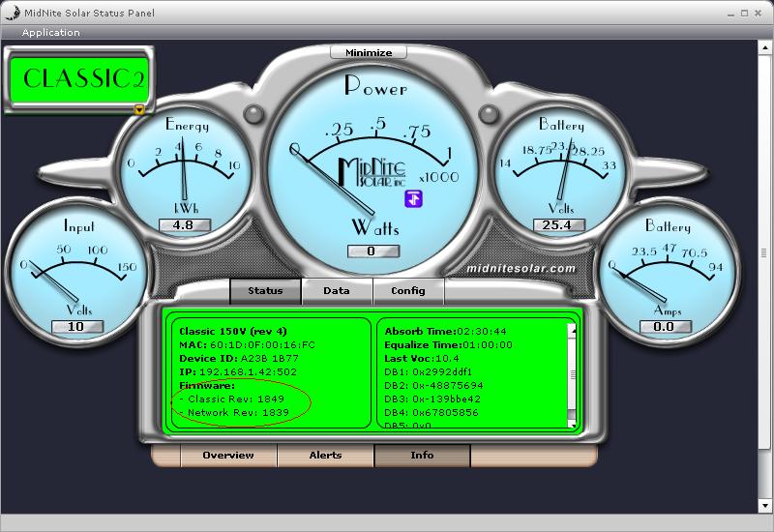
Task: Click the MidNite Solar logo in Power gauge
Action: 372,172
